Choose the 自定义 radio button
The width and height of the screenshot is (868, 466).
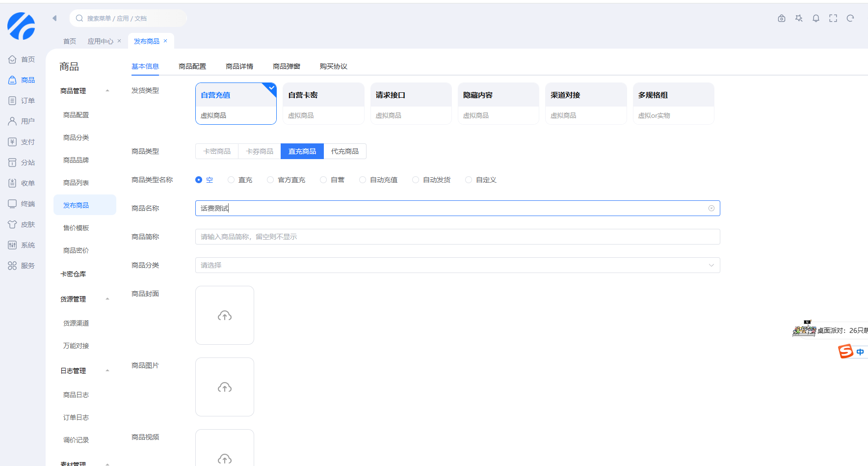[x=468, y=180]
